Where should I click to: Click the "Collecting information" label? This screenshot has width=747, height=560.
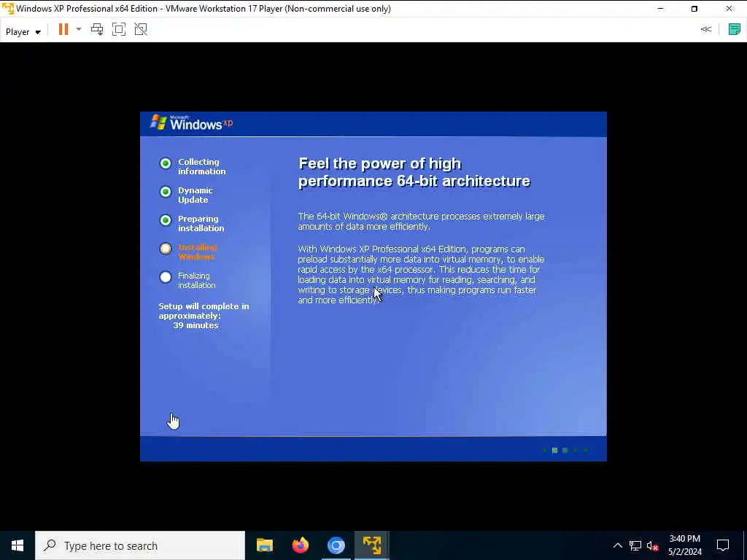tap(202, 167)
